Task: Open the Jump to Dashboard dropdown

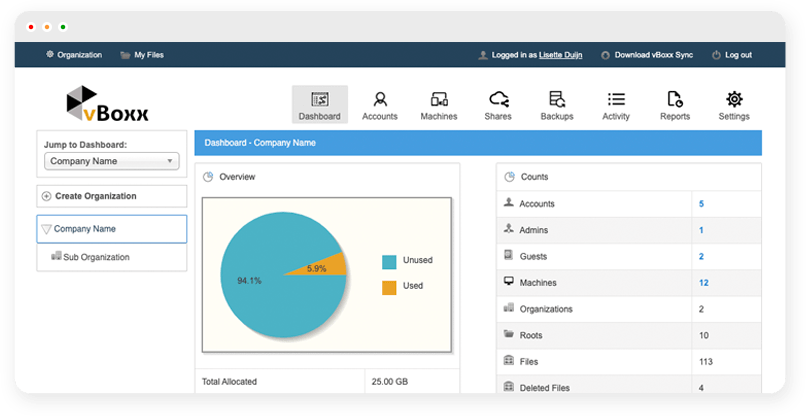Action: click(x=111, y=161)
